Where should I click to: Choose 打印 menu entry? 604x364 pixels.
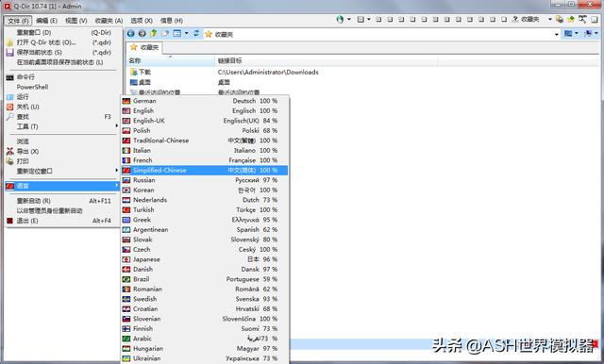[61, 161]
